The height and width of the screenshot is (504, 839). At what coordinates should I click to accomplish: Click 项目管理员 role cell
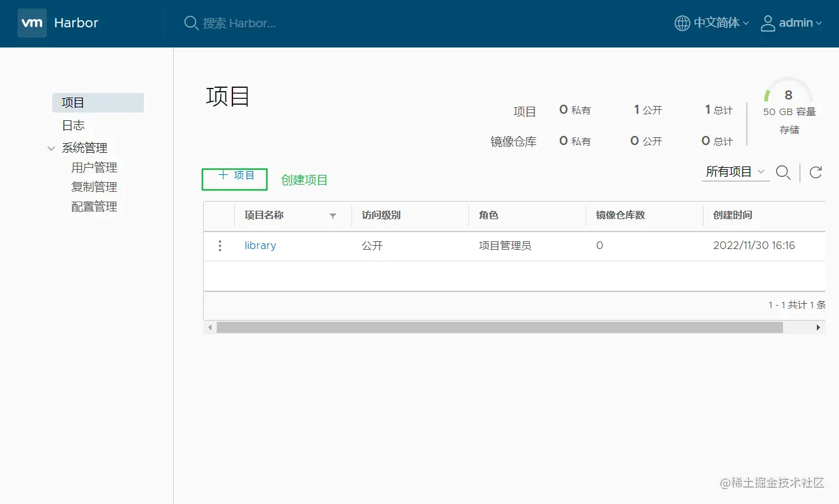[x=505, y=246]
